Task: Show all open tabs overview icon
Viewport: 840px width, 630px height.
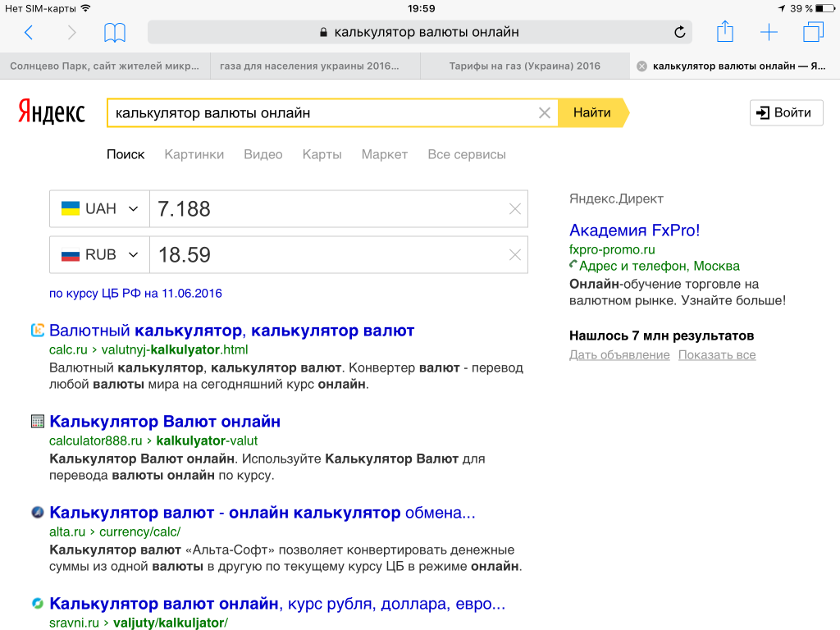Action: (x=813, y=32)
